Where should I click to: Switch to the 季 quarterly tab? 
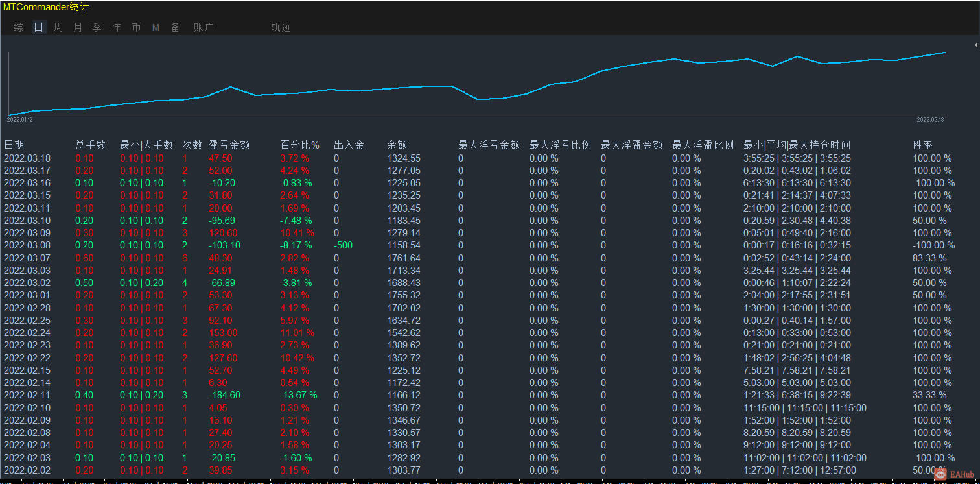click(97, 27)
